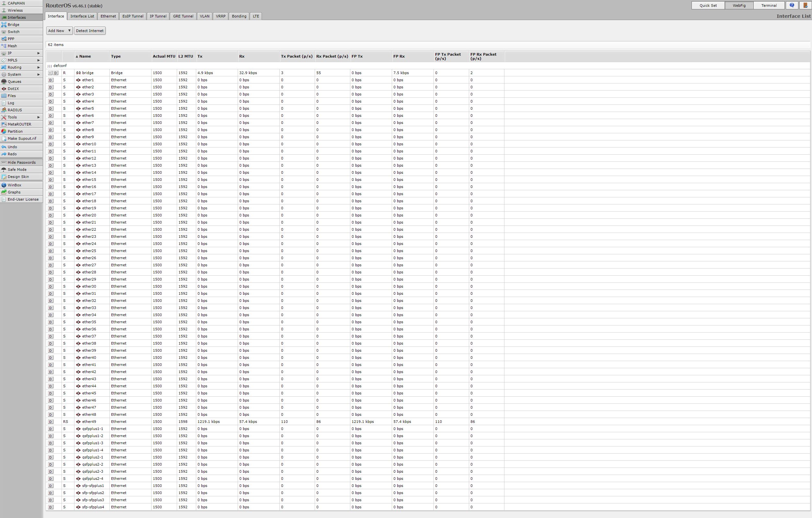Open the RADIUS section via its icon
Screen dimensions: 812x518
[4, 110]
